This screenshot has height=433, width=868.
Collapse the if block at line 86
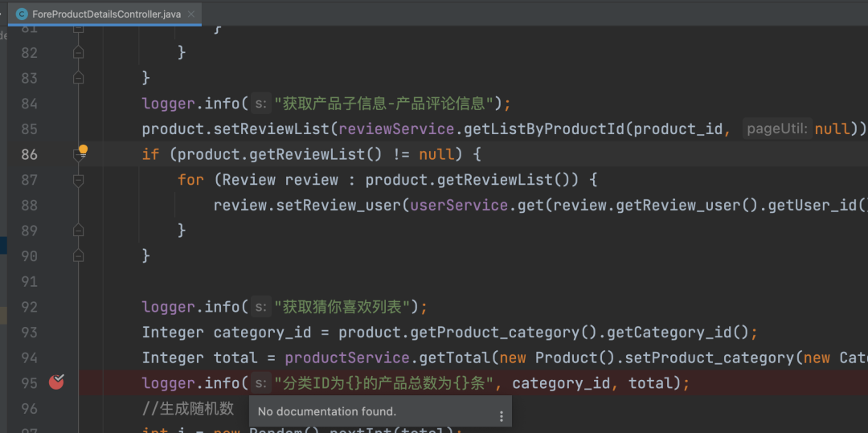tap(78, 157)
